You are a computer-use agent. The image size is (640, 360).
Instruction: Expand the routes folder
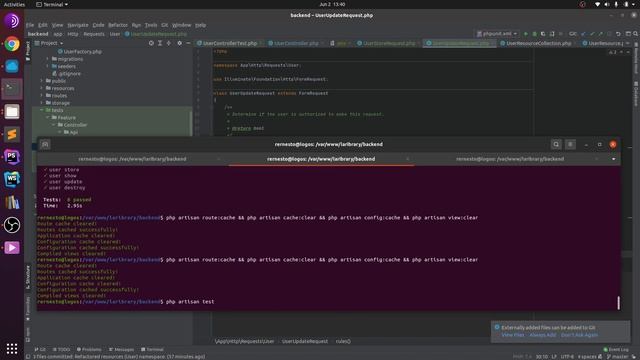[42, 96]
